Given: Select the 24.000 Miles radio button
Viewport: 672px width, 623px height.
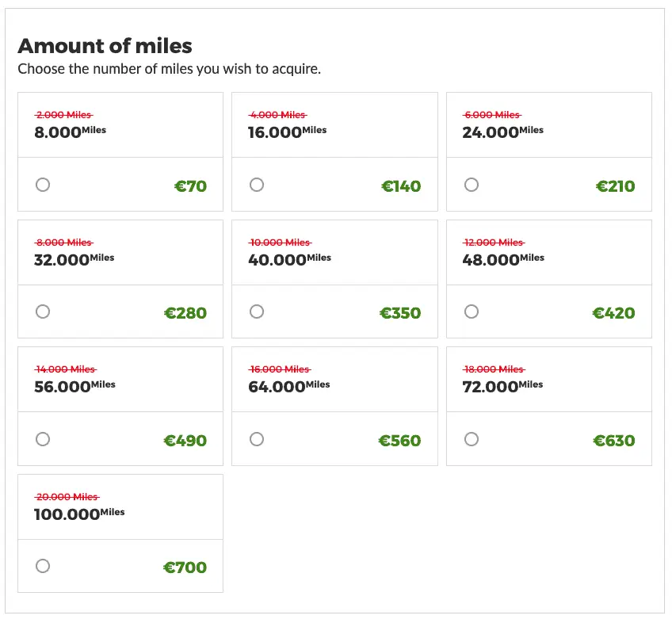Looking at the screenshot, I should 472,185.
